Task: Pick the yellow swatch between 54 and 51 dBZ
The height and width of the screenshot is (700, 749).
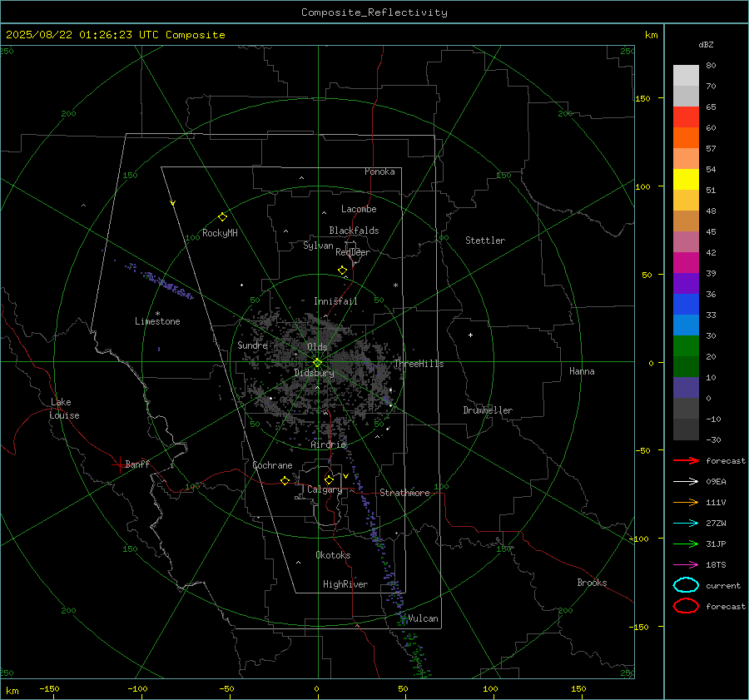Action: click(x=686, y=180)
